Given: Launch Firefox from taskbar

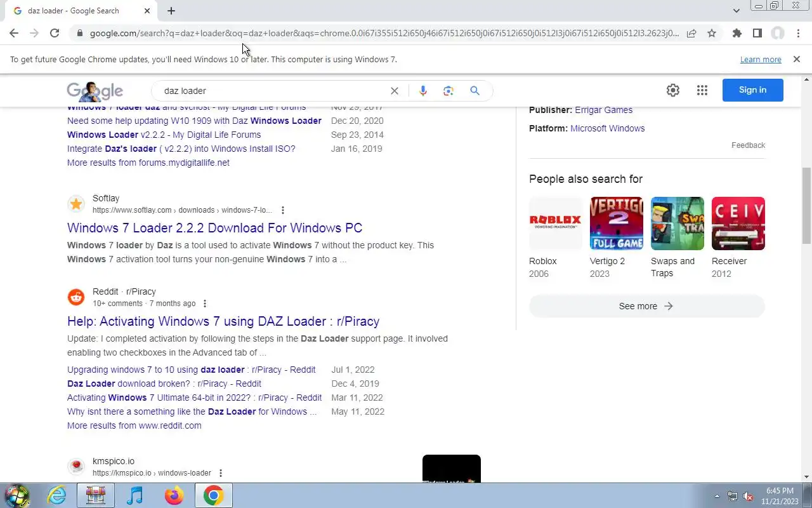Looking at the screenshot, I should point(174,495).
